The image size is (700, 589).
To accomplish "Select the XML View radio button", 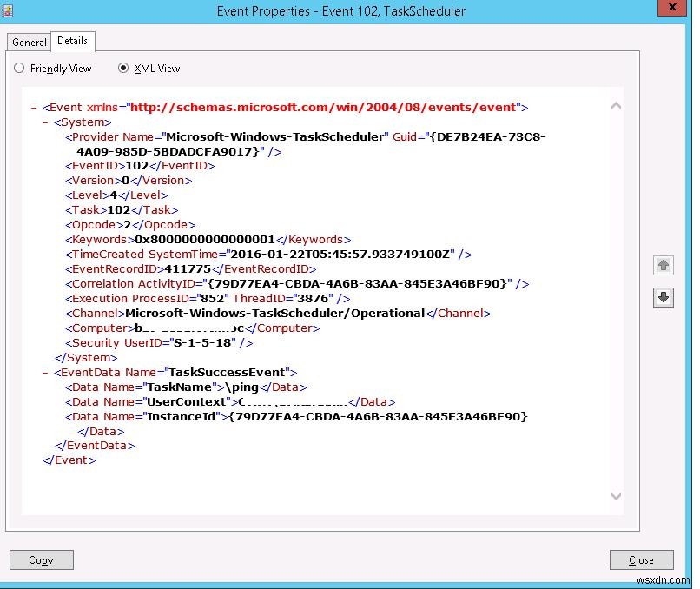I will [123, 69].
